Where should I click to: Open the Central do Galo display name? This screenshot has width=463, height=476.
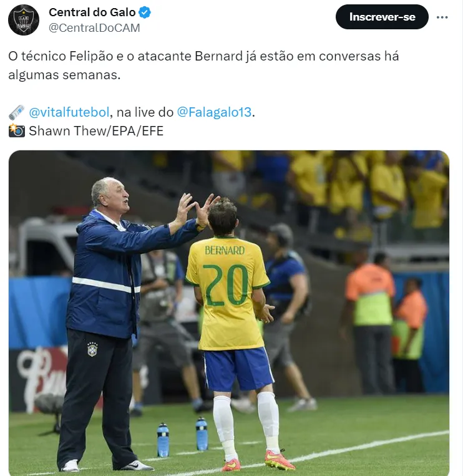click(x=92, y=12)
